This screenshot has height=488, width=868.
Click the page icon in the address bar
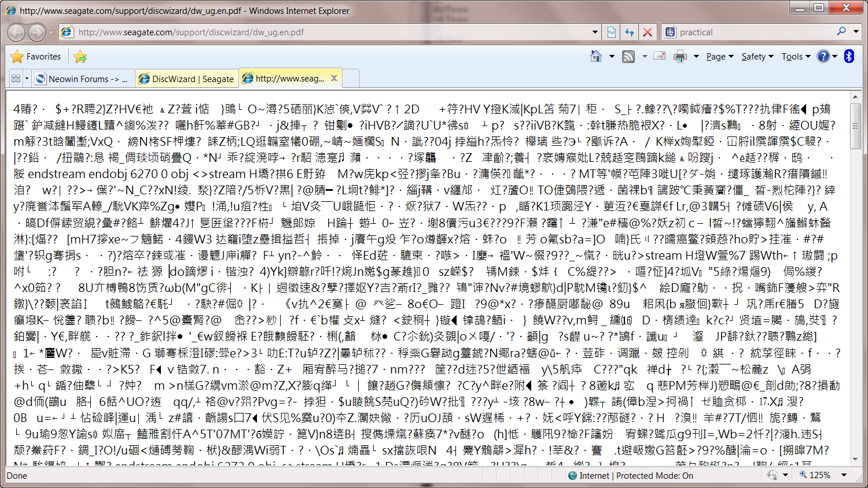point(67,32)
